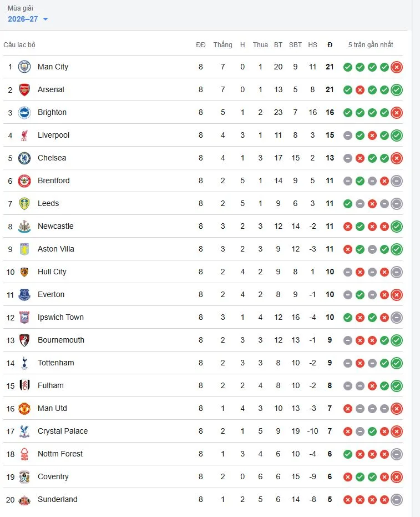Click the Brighton club crest
The width and height of the screenshot is (420, 517).
click(x=24, y=112)
